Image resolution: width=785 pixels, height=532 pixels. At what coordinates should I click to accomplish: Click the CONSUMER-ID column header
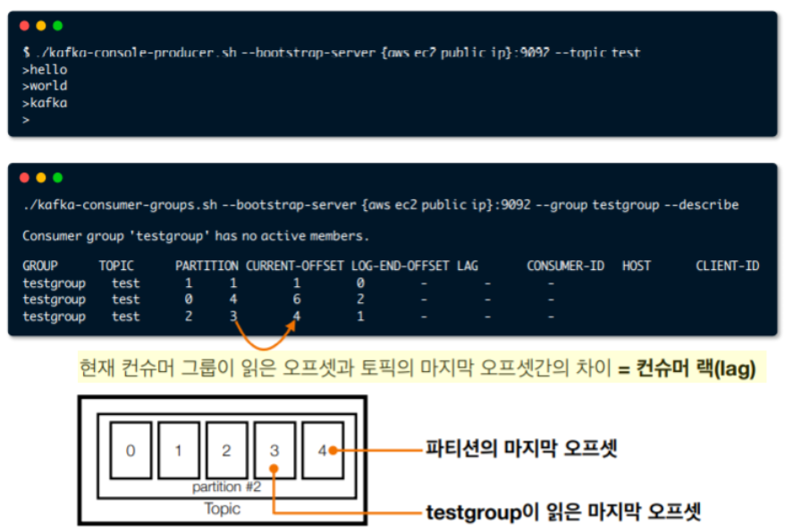(x=565, y=266)
